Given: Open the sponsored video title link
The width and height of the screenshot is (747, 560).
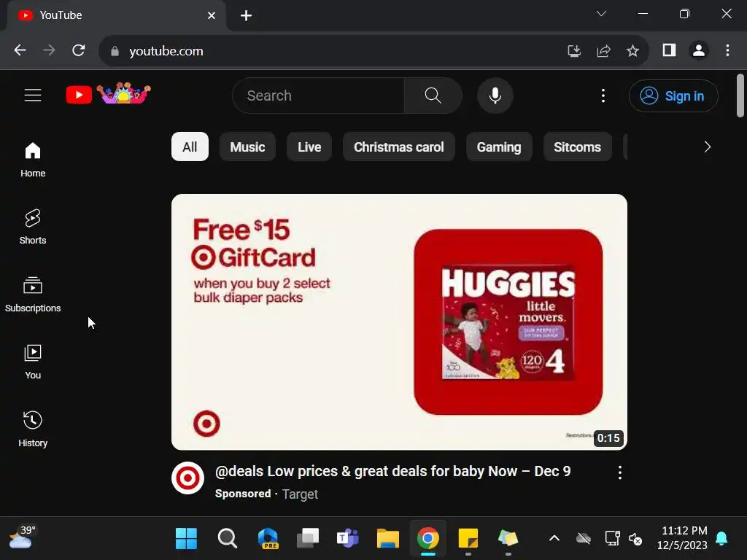Looking at the screenshot, I should point(392,472).
